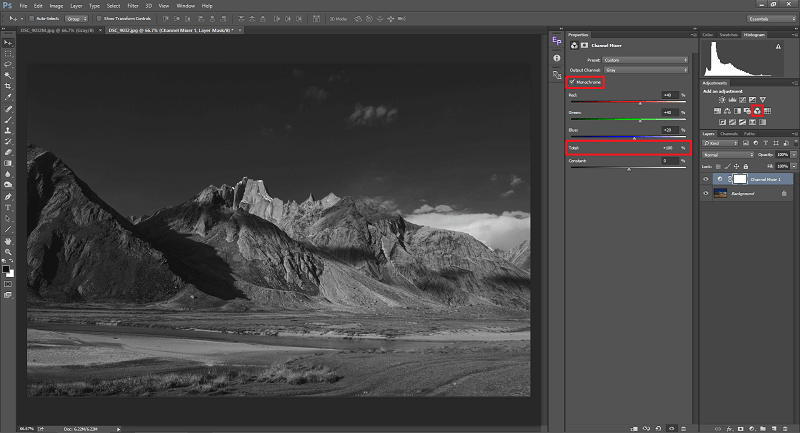Click the Channel Mixer adjustment icon
The image size is (800, 433).
tap(757, 110)
